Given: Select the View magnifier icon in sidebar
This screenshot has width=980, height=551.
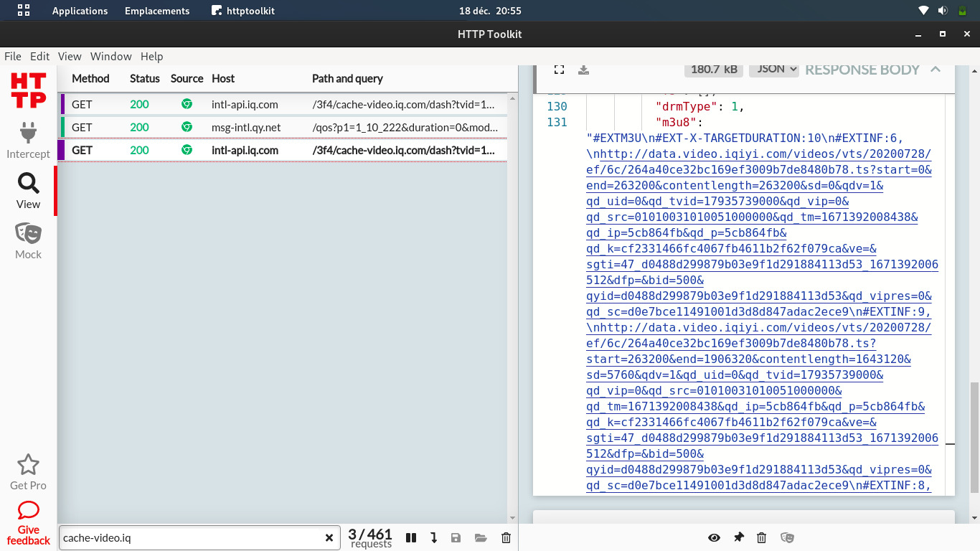Looking at the screenshot, I should [x=28, y=183].
